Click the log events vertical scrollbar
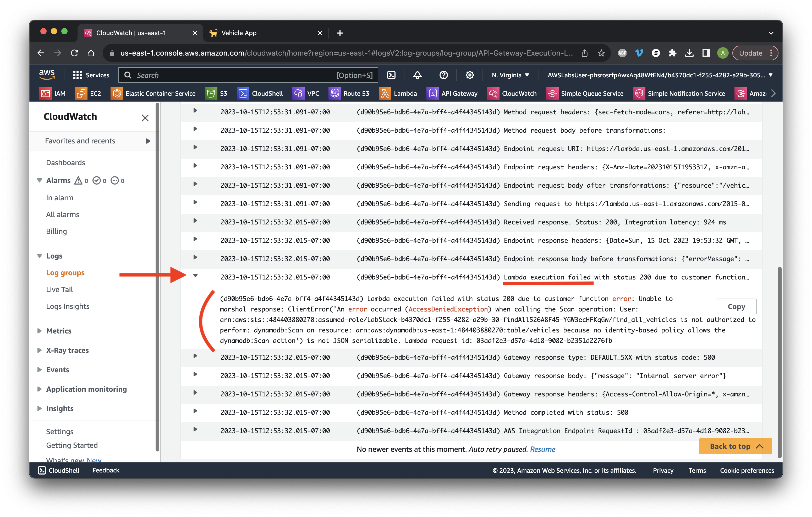The height and width of the screenshot is (517, 812). pos(780,362)
